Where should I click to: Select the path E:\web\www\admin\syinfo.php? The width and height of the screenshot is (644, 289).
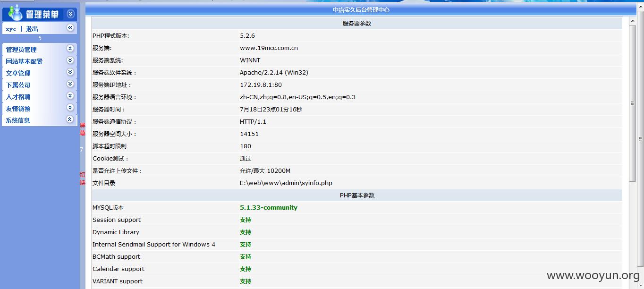(x=286, y=183)
